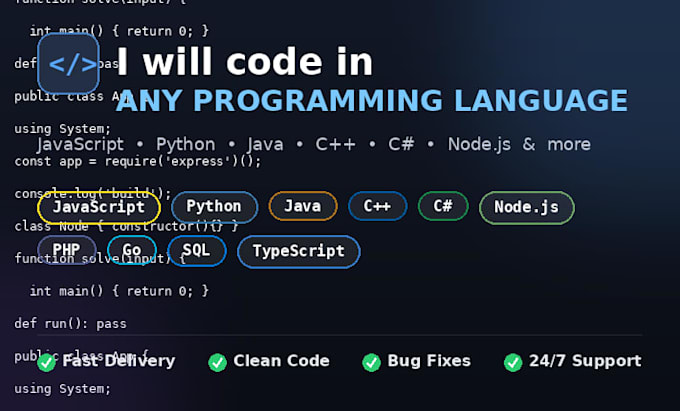Click the background code line 'const app = require('express')();'
The height and width of the screenshot is (411, 680).
[138, 162]
